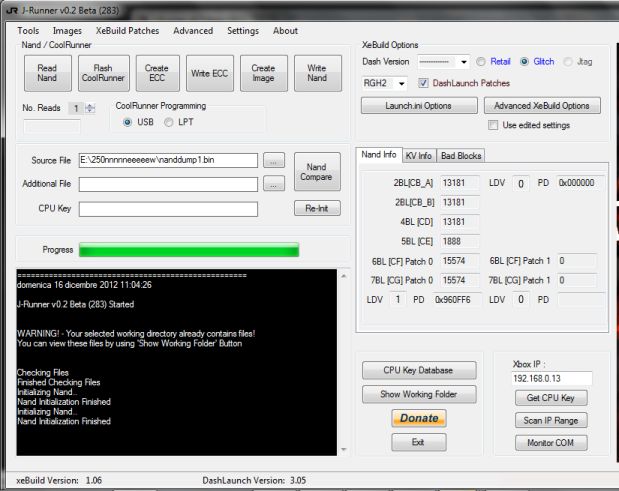This screenshot has height=491, width=619.
Task: Click Show Working Folder button
Action: tap(419, 394)
